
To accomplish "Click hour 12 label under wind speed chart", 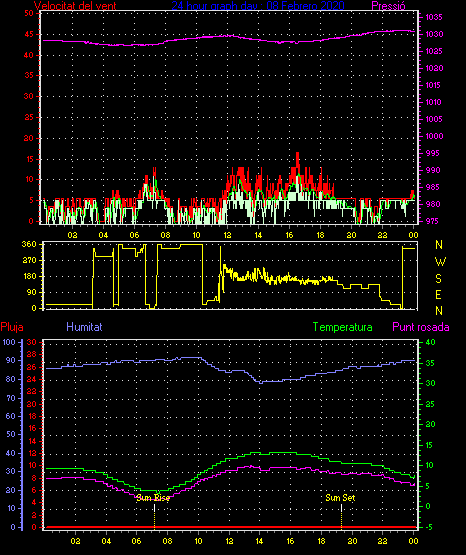I will click(x=227, y=235).
